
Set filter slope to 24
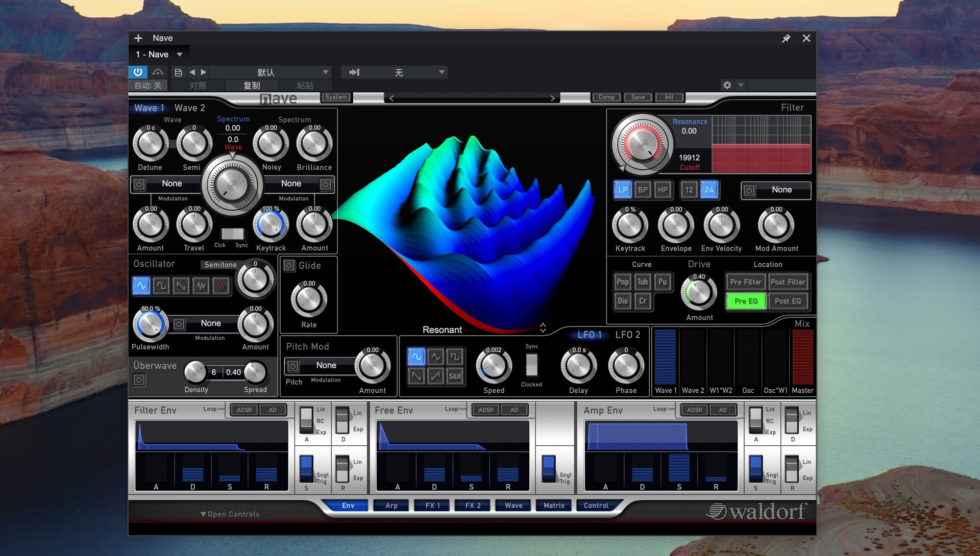point(709,190)
